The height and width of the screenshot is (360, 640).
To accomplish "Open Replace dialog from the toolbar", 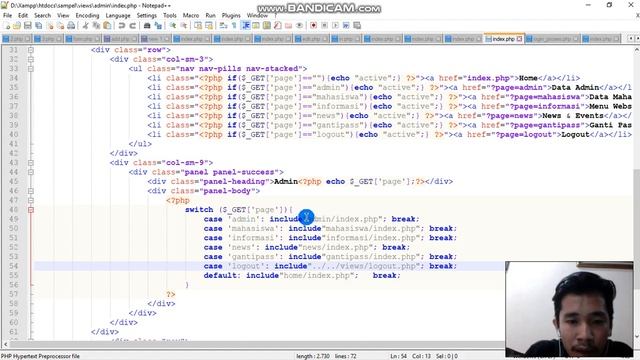I will pyautogui.click(x=158, y=25).
